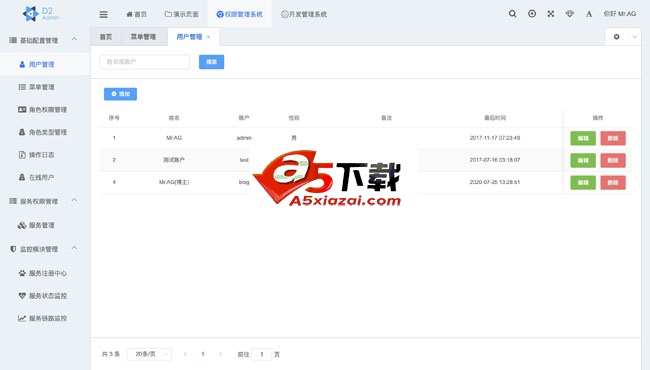
Task: Open 菜单管理 in the sidebar
Action: [45, 87]
